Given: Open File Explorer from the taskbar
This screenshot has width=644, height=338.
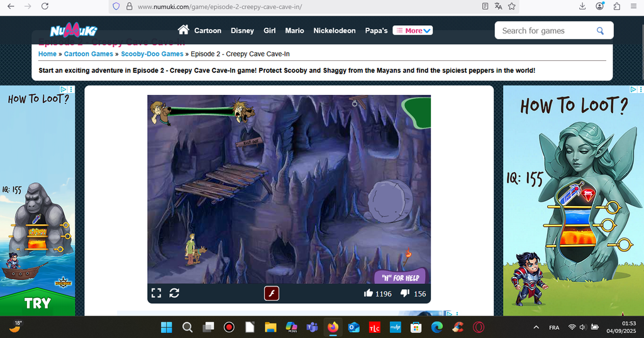Looking at the screenshot, I should [x=270, y=327].
